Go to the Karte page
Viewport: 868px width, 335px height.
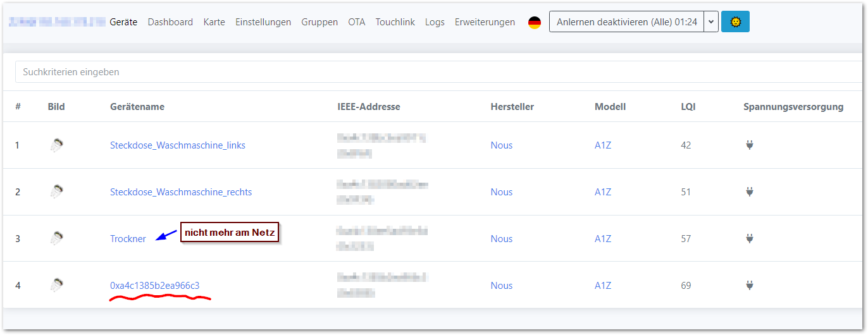(x=214, y=22)
